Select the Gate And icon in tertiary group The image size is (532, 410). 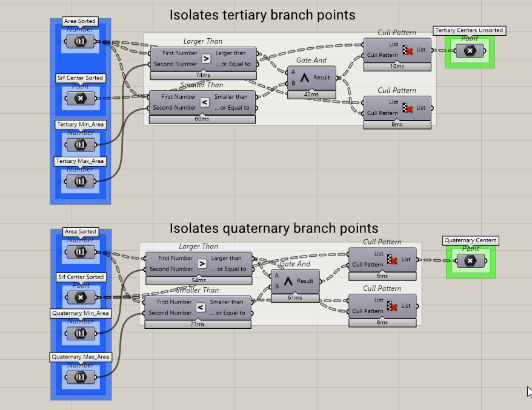tap(304, 78)
